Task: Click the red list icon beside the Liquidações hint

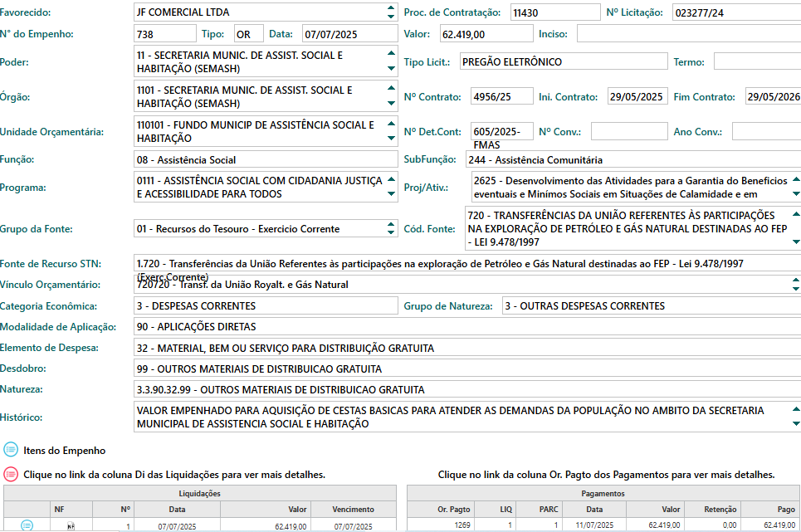Action: coord(11,474)
